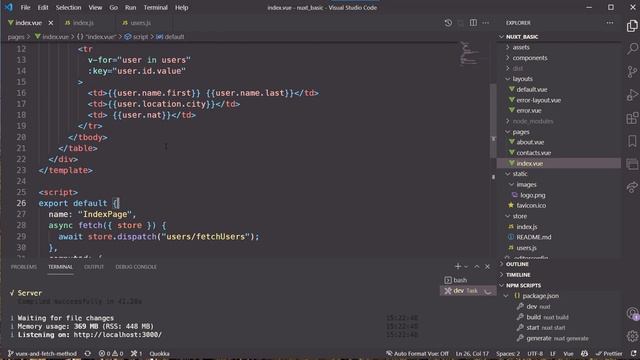Click the editor minimap preview
This screenshot has width=640, height=360.
[x=470, y=53]
